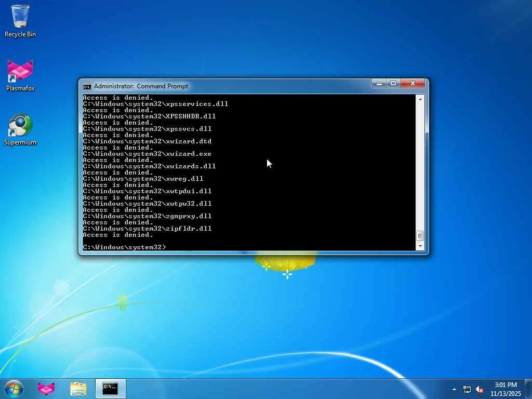The image size is (532, 399).
Task: Select the Plasmafox desktop shortcut
Action: (x=20, y=76)
